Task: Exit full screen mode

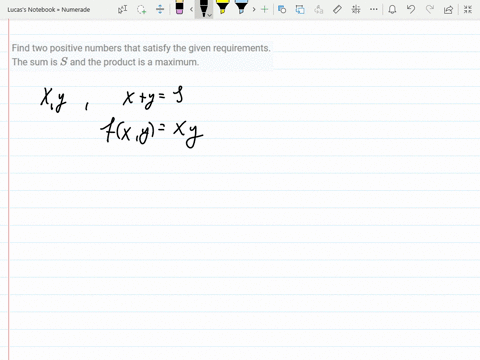Action: [468, 9]
